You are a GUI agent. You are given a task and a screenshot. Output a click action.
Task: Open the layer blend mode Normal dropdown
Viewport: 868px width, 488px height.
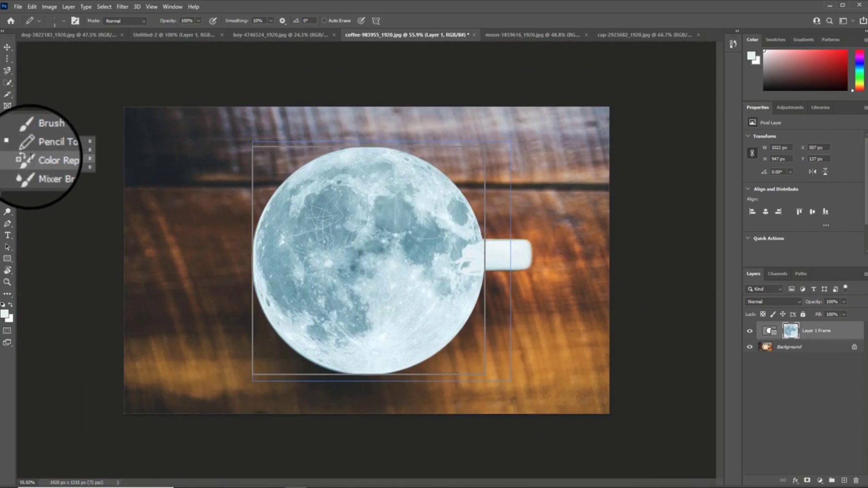[774, 301]
